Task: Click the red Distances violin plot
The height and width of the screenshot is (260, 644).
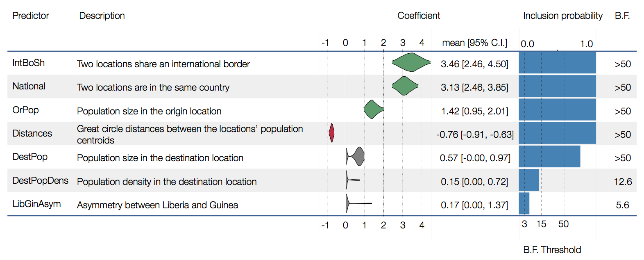Action: pos(332,133)
